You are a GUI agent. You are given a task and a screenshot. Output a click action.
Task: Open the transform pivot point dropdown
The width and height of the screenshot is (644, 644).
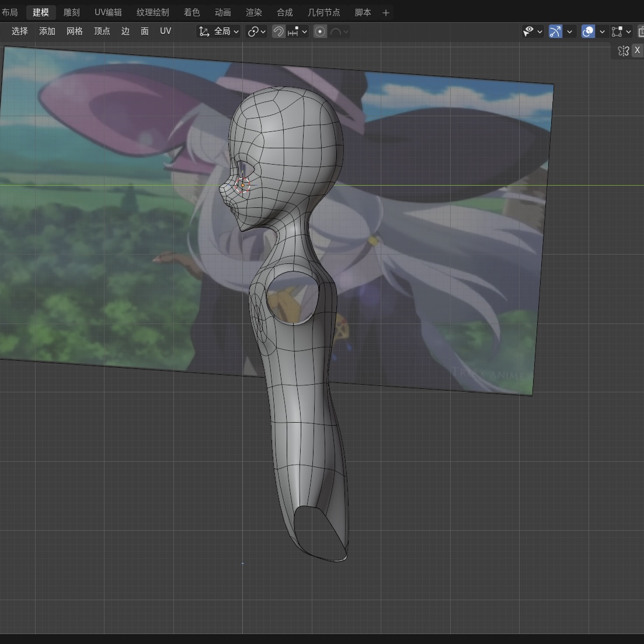[257, 32]
